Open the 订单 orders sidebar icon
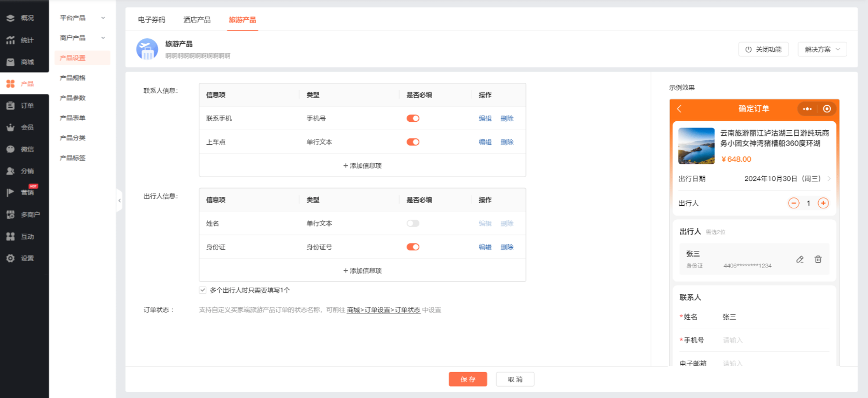The image size is (868, 398). [x=10, y=106]
